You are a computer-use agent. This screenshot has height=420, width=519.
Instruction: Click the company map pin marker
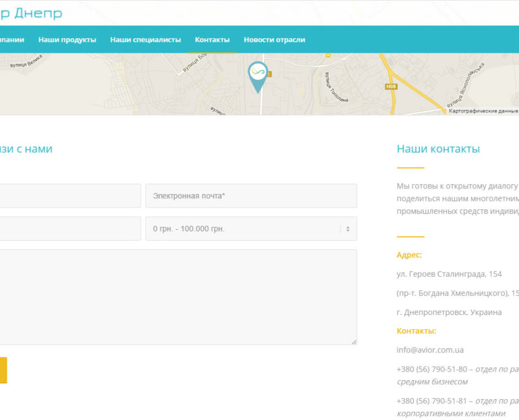click(258, 77)
